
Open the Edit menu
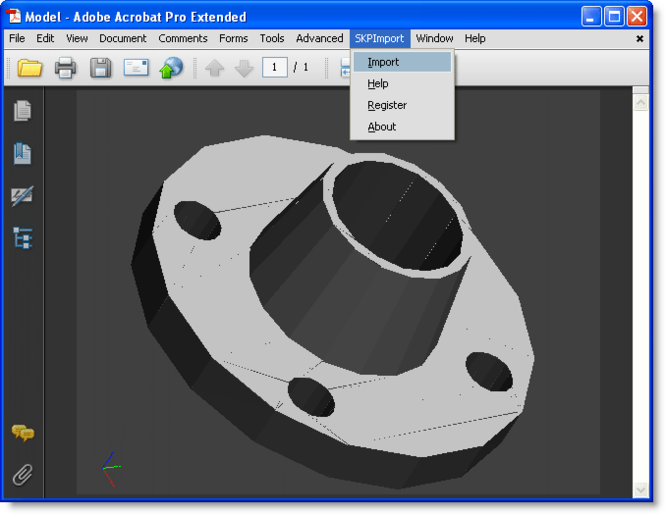pos(45,39)
